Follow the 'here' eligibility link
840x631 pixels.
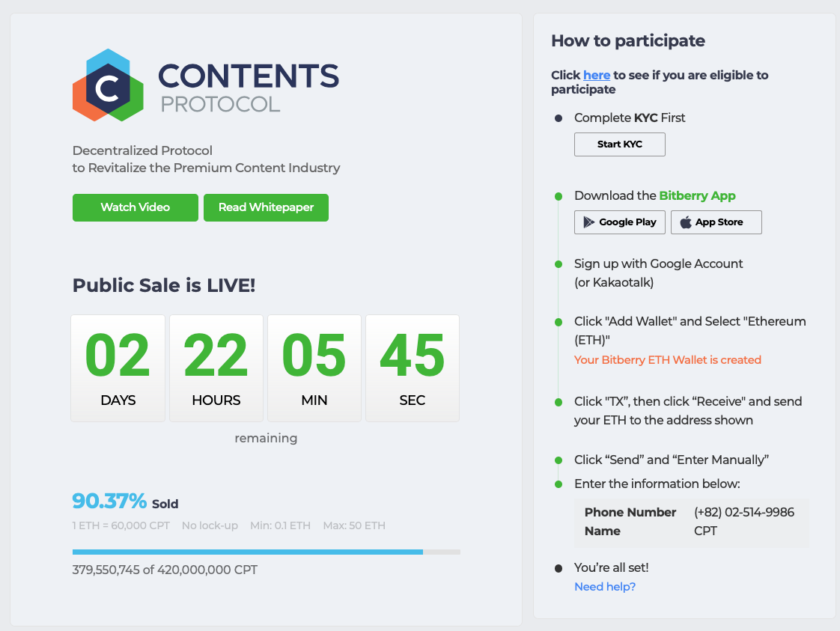(x=596, y=76)
